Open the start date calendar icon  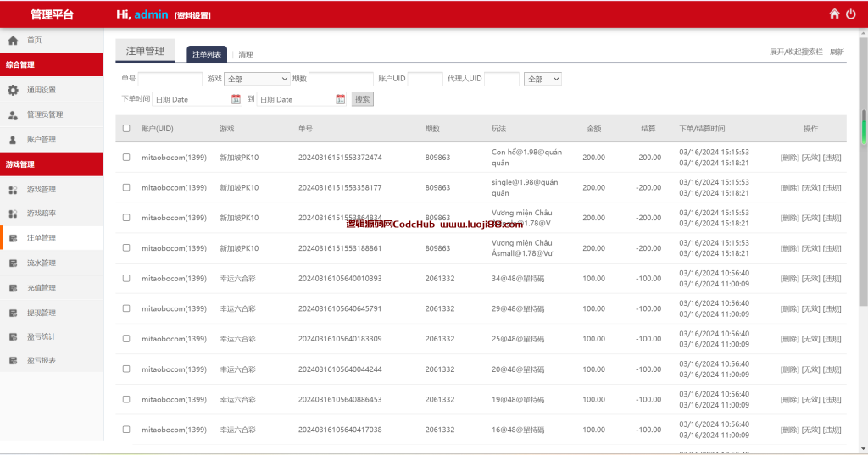click(236, 99)
